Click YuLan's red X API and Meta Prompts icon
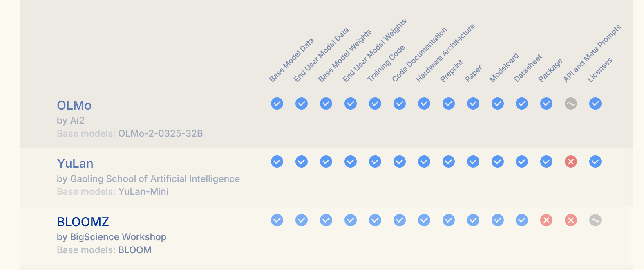 (x=571, y=162)
